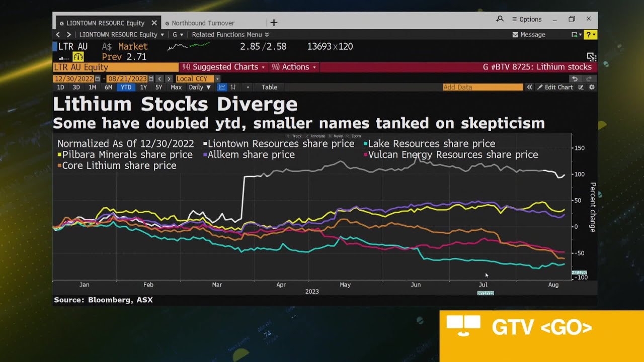
Task: Select the 1Y time range
Action: [x=143, y=87]
